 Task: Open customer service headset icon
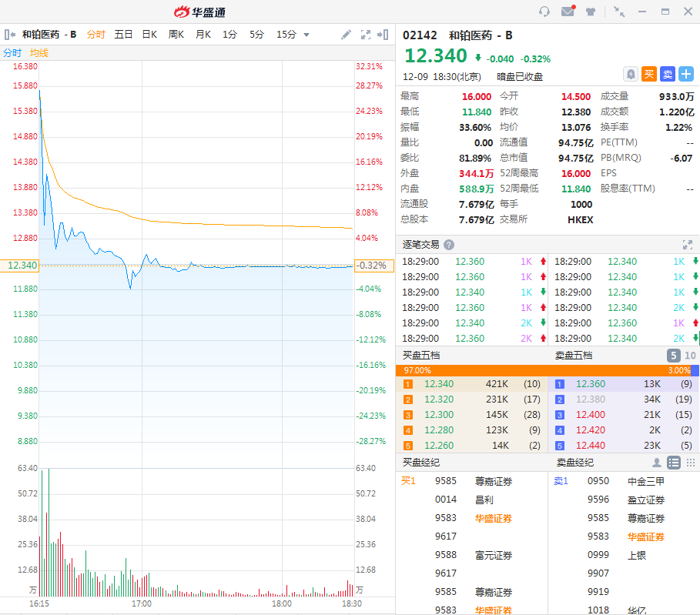click(544, 12)
